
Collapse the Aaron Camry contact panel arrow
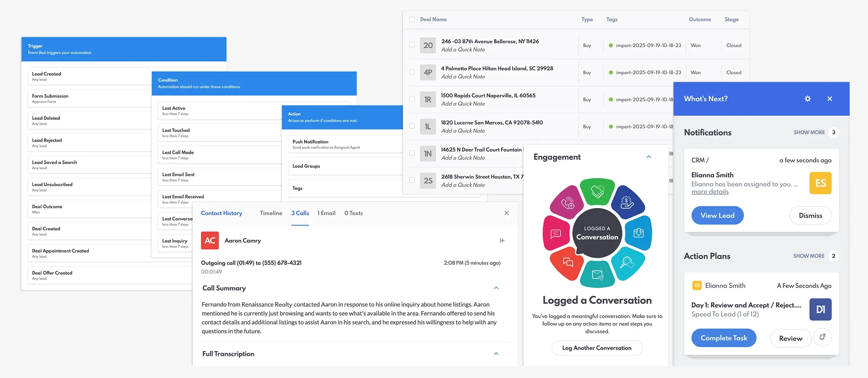(x=502, y=241)
